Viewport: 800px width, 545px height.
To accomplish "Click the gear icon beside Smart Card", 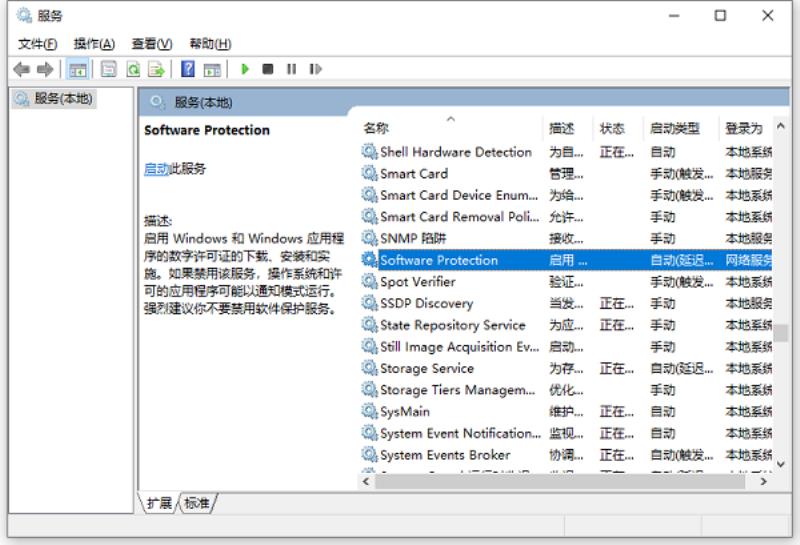I will tap(369, 173).
